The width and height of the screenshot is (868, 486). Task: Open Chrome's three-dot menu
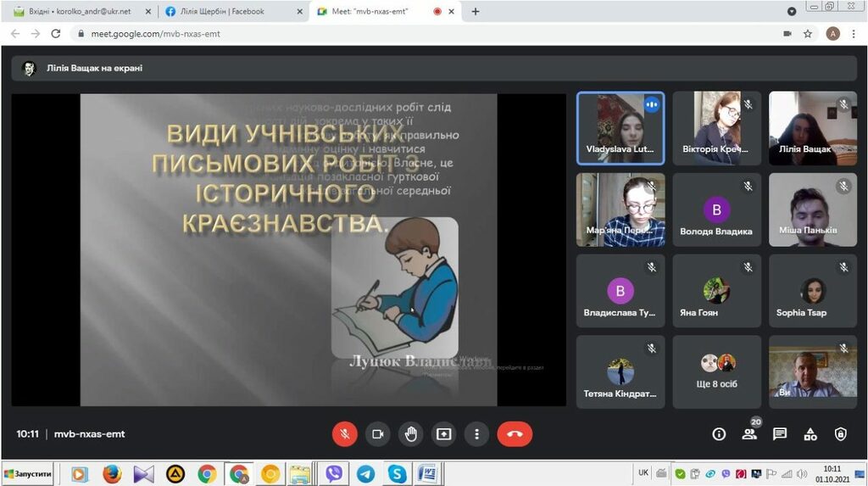click(x=854, y=34)
